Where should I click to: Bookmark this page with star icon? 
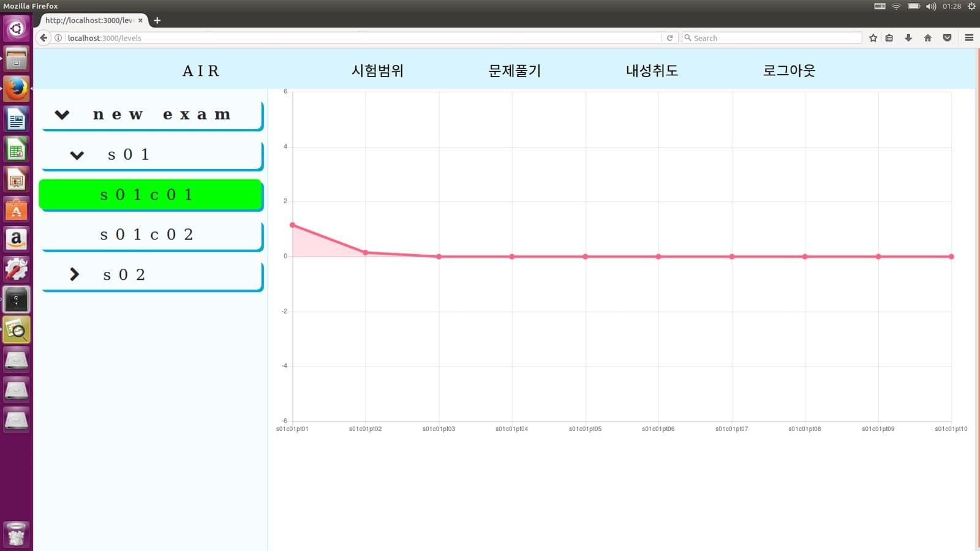click(873, 38)
